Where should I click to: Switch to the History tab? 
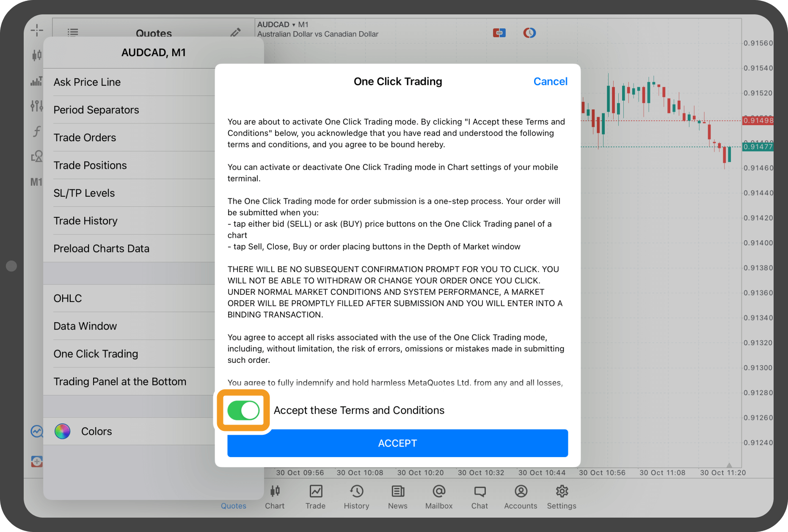pos(356,497)
